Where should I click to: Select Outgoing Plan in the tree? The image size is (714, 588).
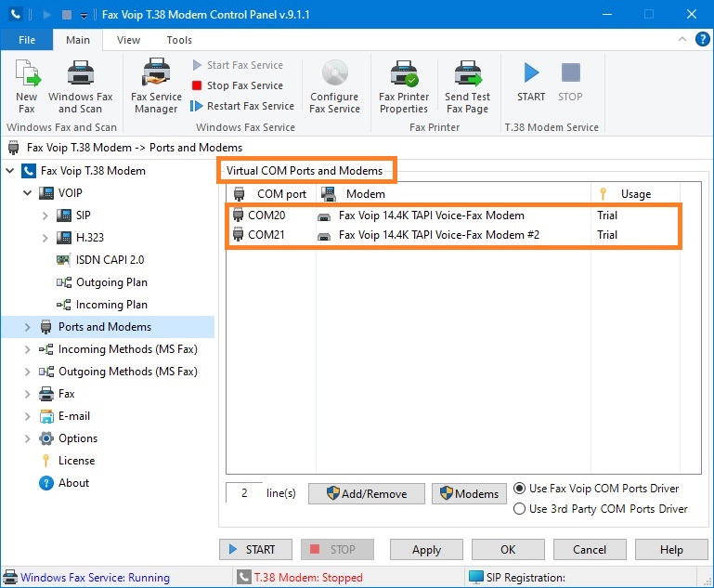102,282
